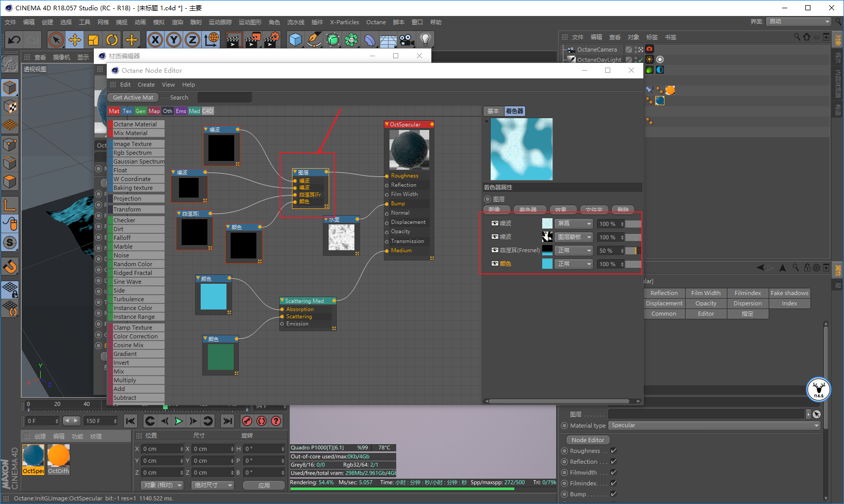The height and width of the screenshot is (504, 844).
Task: Toggle visibility of 菲涅耳(Fresnel) layer
Action: click(495, 250)
